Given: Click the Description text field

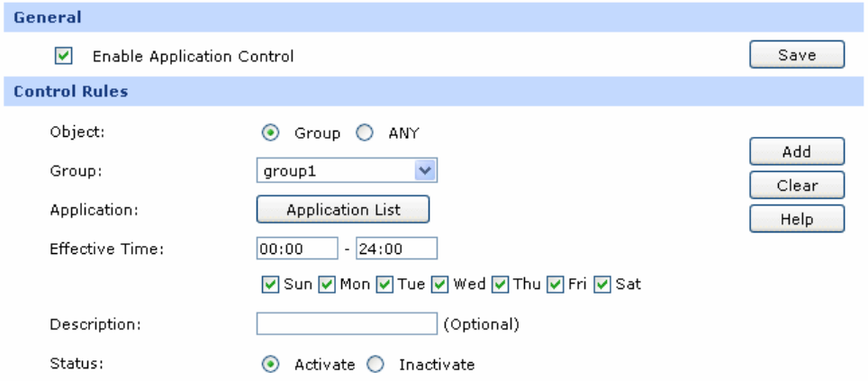Looking at the screenshot, I should [346, 322].
